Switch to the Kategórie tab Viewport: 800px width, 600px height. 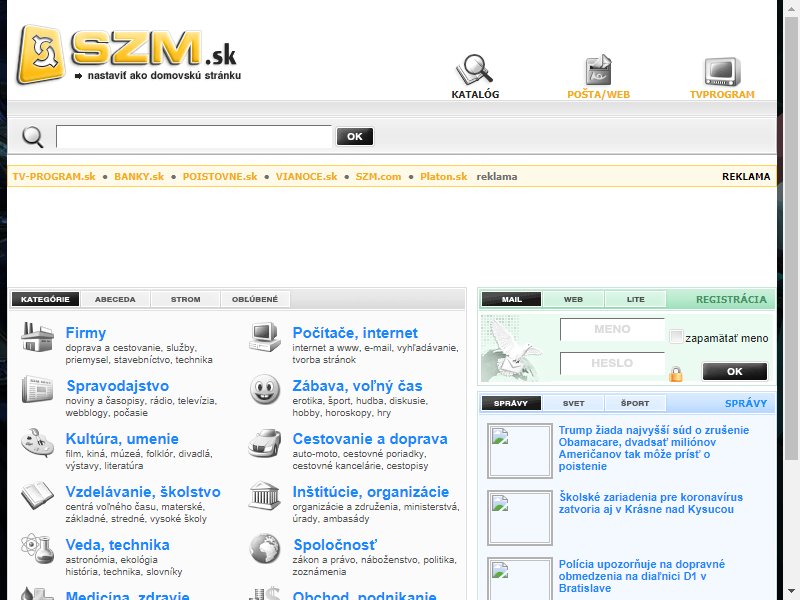(45, 299)
